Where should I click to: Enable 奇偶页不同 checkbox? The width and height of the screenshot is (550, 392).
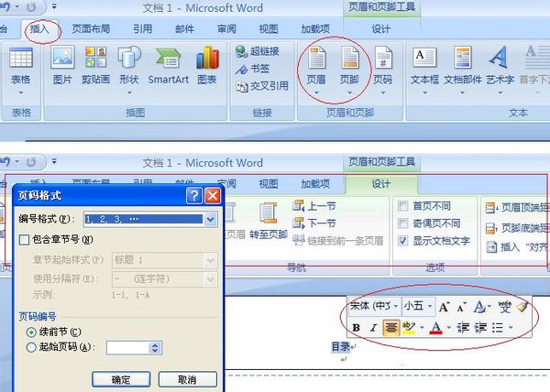pos(403,223)
